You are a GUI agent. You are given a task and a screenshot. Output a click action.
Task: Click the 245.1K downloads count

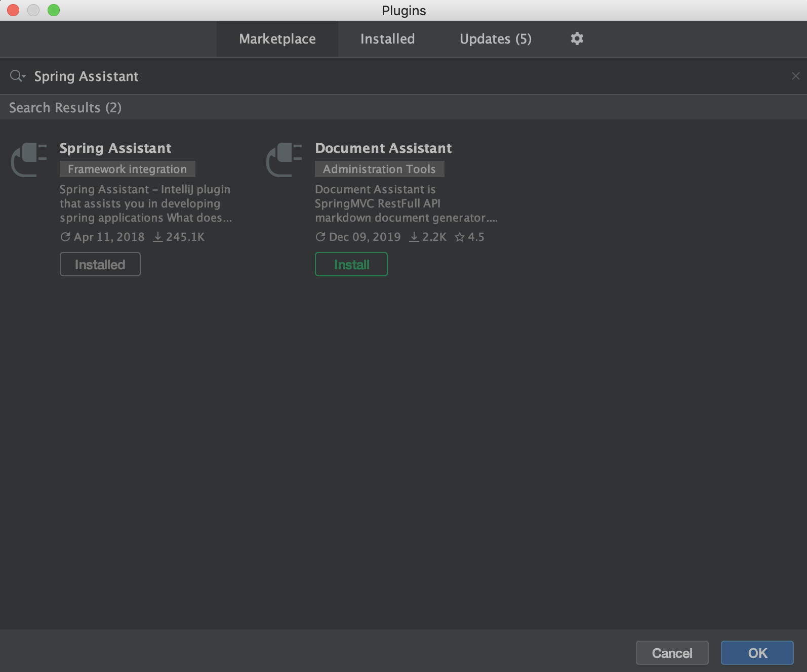pyautogui.click(x=185, y=237)
